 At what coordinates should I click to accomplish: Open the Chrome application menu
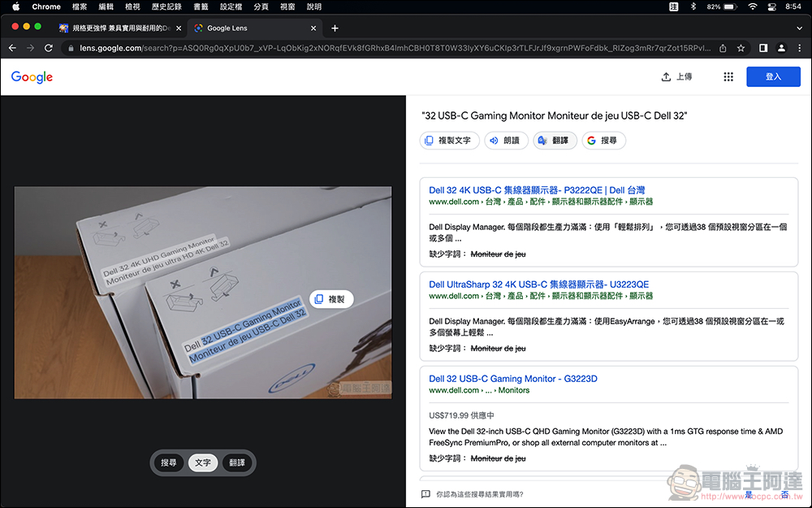click(46, 7)
